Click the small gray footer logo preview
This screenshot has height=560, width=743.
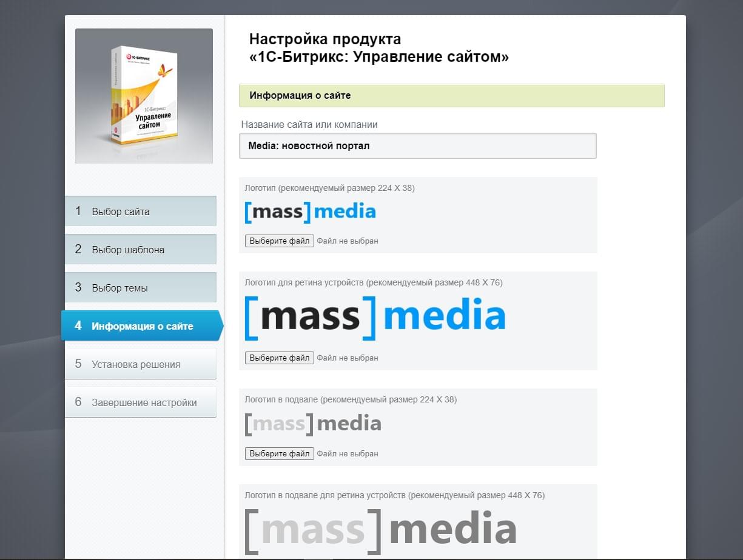tap(313, 424)
